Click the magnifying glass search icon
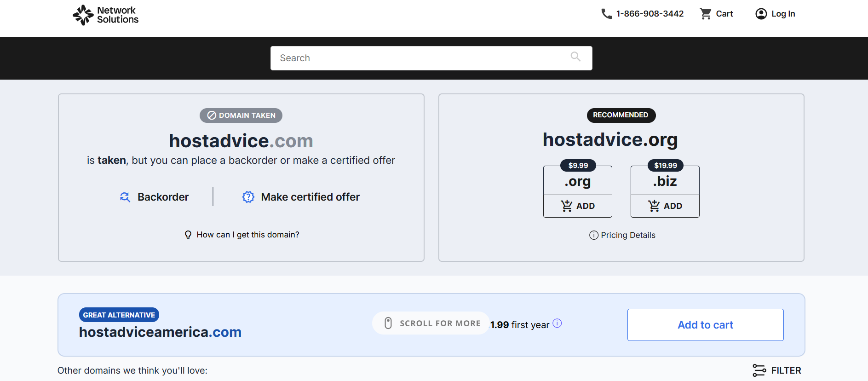The image size is (868, 381). 575,57
